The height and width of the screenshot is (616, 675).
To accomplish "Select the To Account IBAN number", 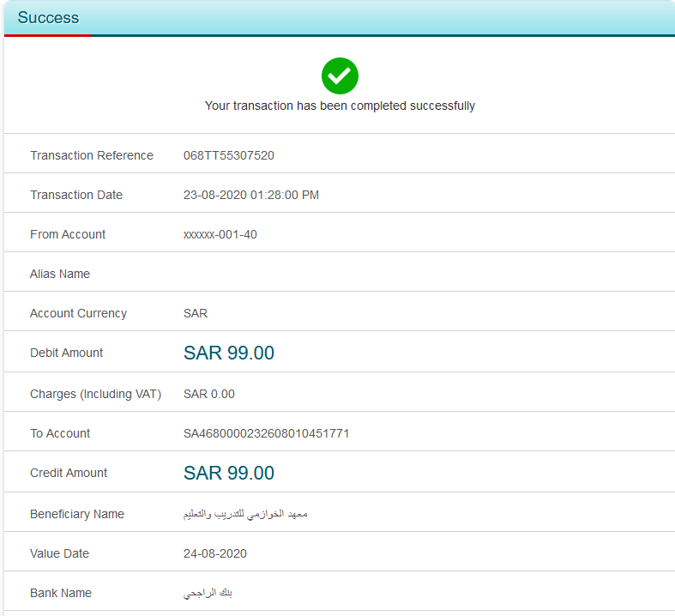I will click(266, 433).
